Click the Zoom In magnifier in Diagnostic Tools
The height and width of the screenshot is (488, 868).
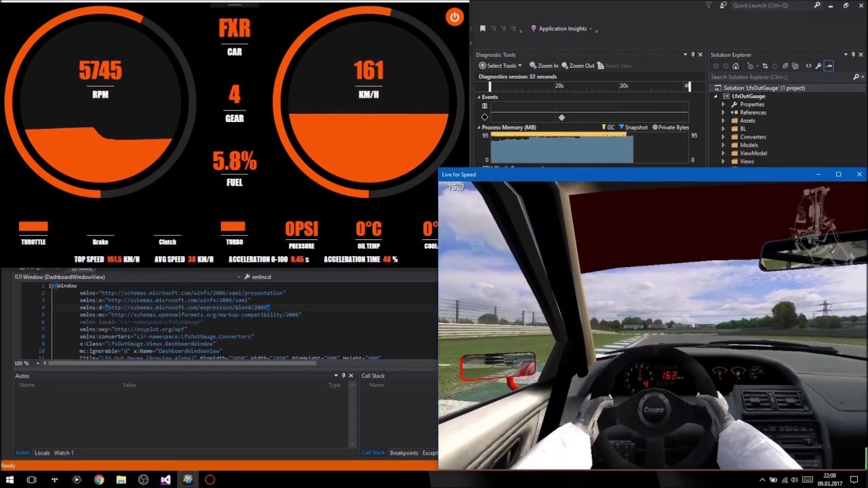pyautogui.click(x=544, y=66)
